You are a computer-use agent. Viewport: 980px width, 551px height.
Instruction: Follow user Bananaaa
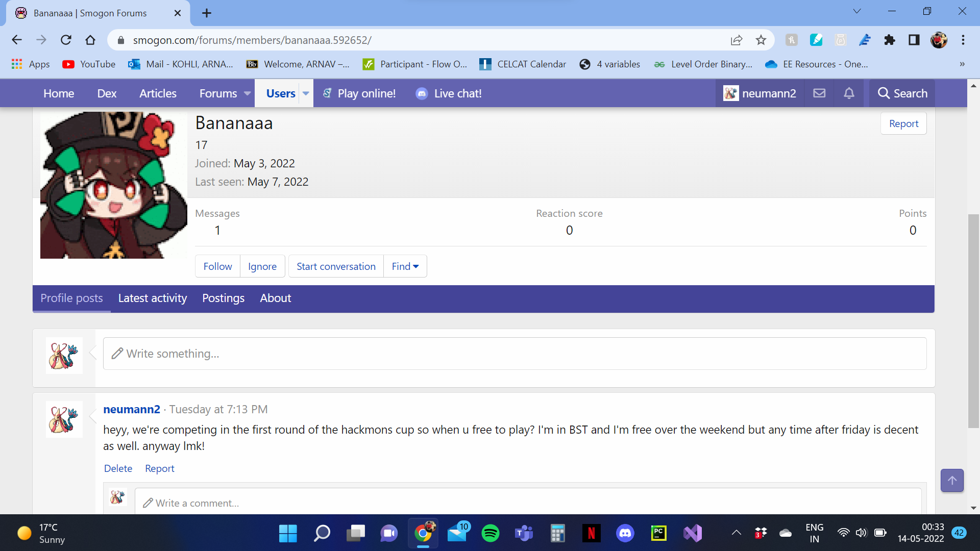pyautogui.click(x=217, y=266)
